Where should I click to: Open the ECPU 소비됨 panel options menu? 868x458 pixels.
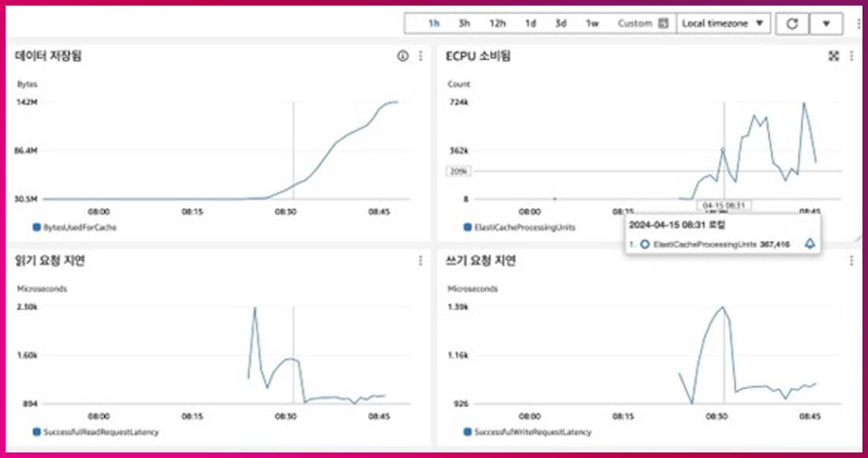(851, 56)
